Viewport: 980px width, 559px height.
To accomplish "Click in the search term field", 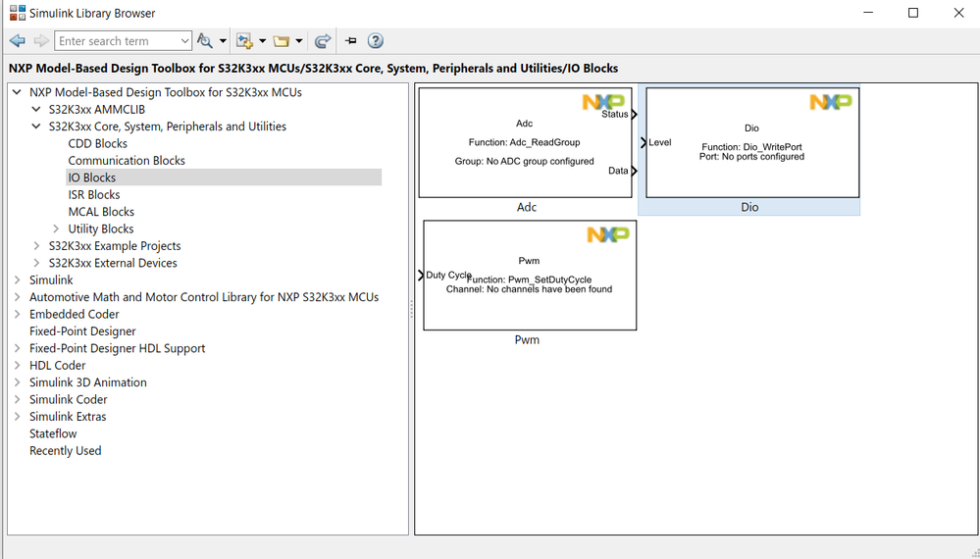I will [117, 41].
